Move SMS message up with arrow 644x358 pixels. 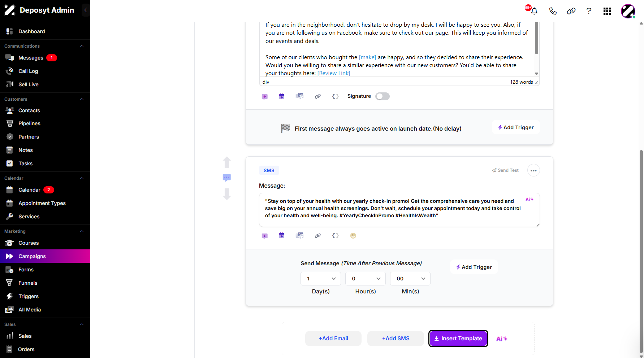(227, 162)
